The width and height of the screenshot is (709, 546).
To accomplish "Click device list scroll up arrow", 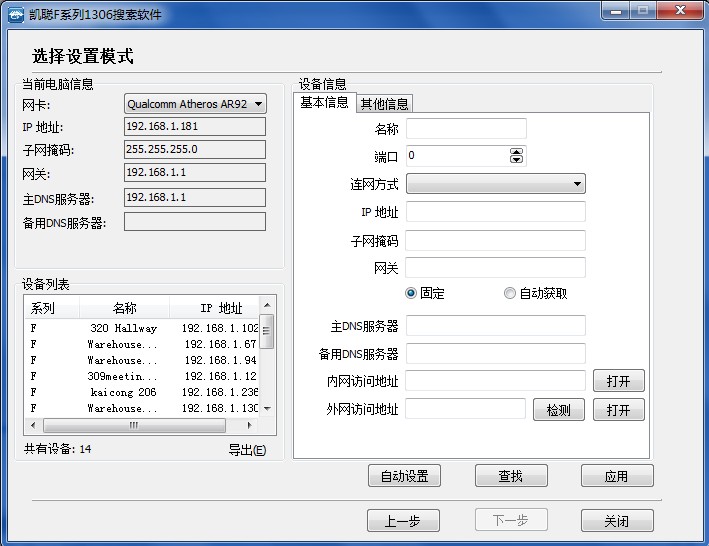I will tap(267, 305).
